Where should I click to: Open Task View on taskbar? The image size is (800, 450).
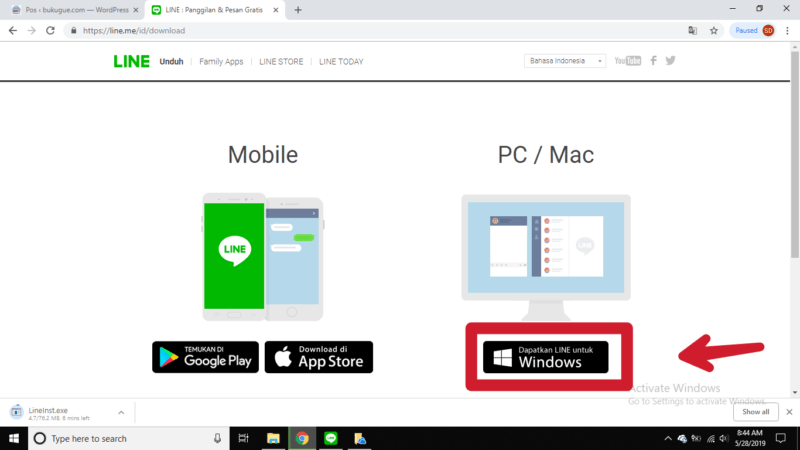(x=244, y=438)
